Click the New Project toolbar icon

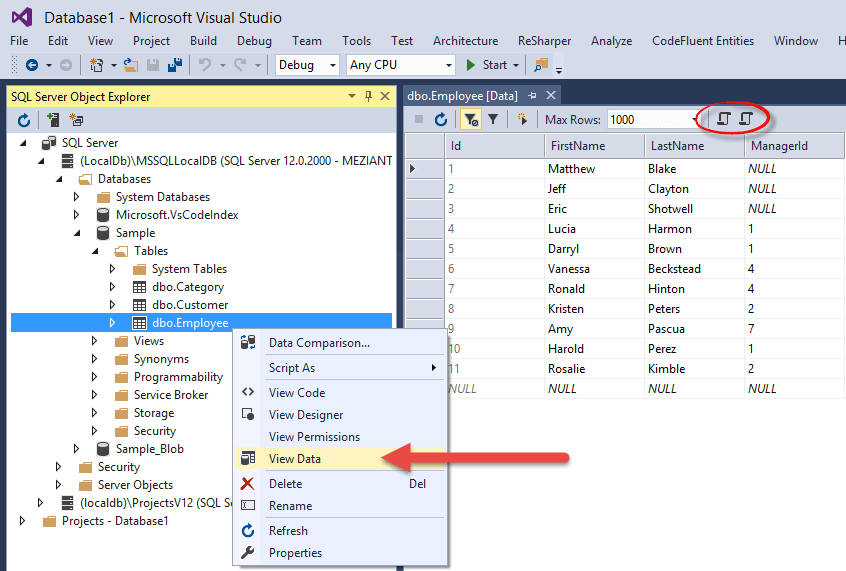point(97,65)
